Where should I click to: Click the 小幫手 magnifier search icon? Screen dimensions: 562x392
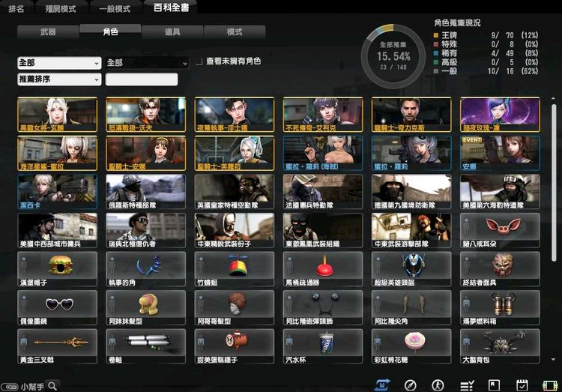click(52, 386)
